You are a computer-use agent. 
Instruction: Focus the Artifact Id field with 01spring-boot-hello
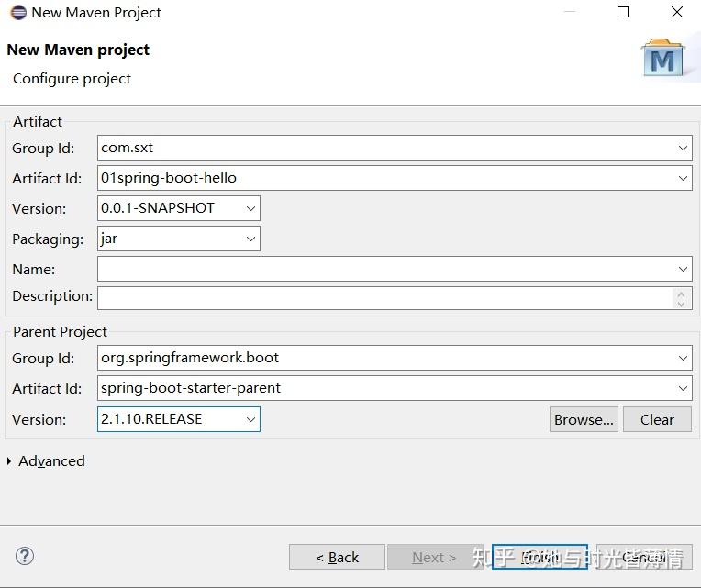pyautogui.click(x=385, y=178)
